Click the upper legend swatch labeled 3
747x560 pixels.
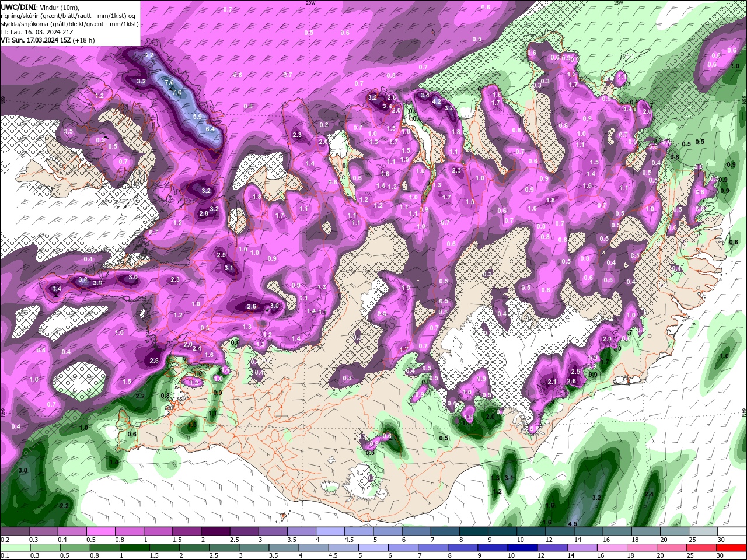coord(273,531)
